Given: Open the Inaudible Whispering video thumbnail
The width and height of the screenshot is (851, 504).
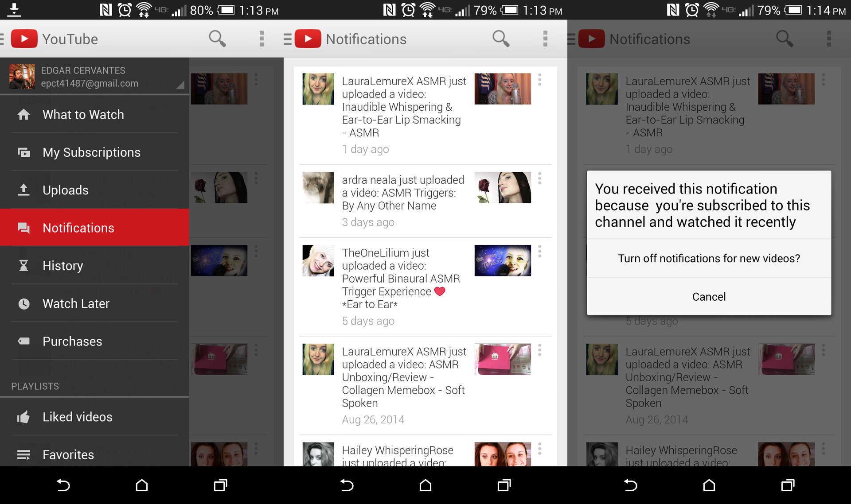Looking at the screenshot, I should coord(503,89).
